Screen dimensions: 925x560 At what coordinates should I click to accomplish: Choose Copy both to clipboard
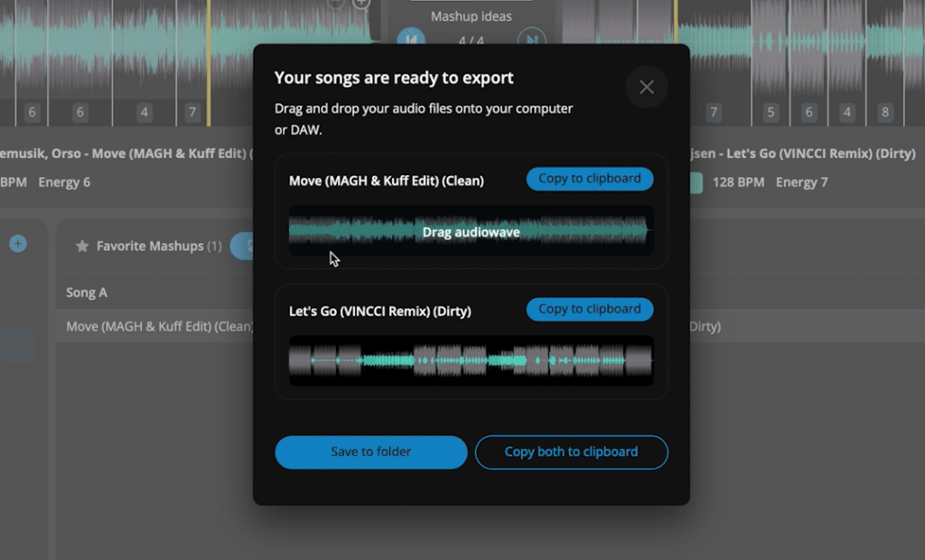coord(571,452)
